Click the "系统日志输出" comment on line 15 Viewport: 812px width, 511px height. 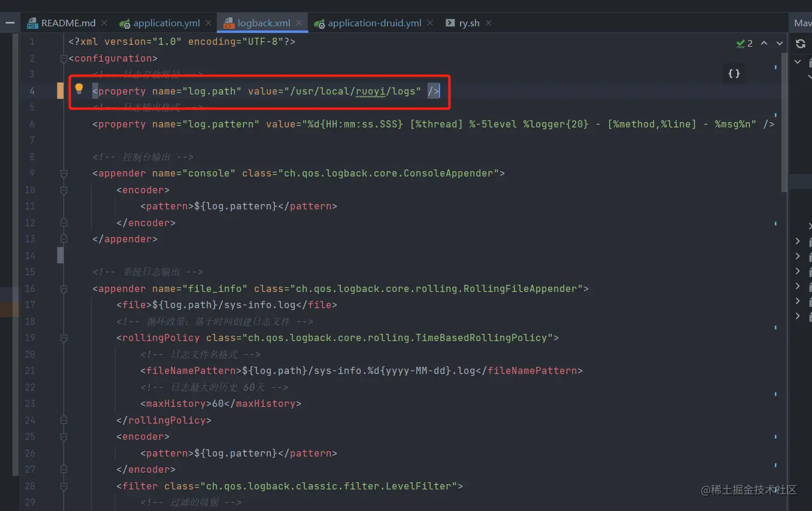pos(152,272)
